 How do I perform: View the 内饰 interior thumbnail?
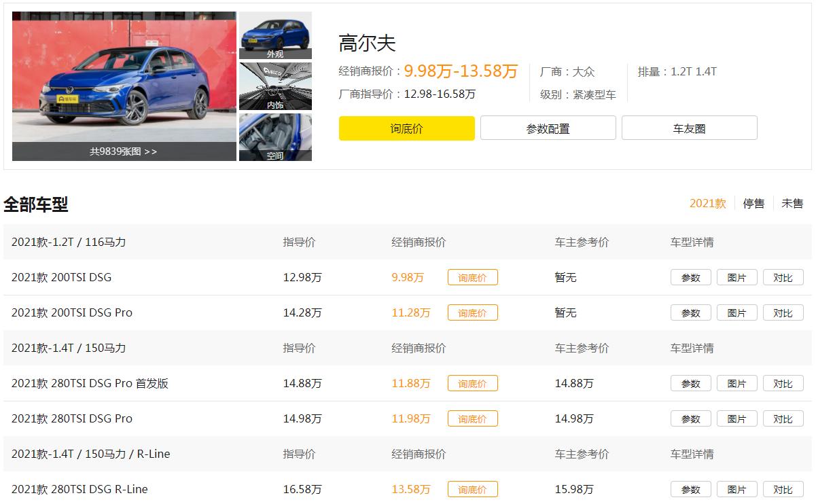point(275,86)
